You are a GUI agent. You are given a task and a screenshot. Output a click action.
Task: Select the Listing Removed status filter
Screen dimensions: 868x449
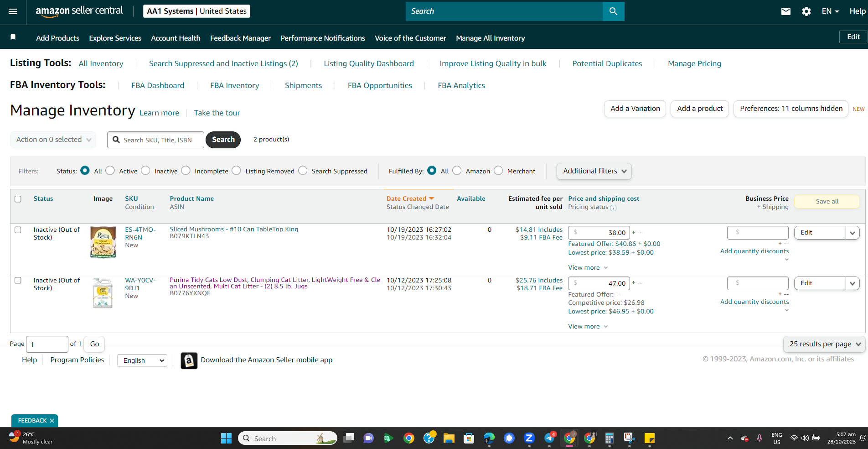(x=236, y=171)
